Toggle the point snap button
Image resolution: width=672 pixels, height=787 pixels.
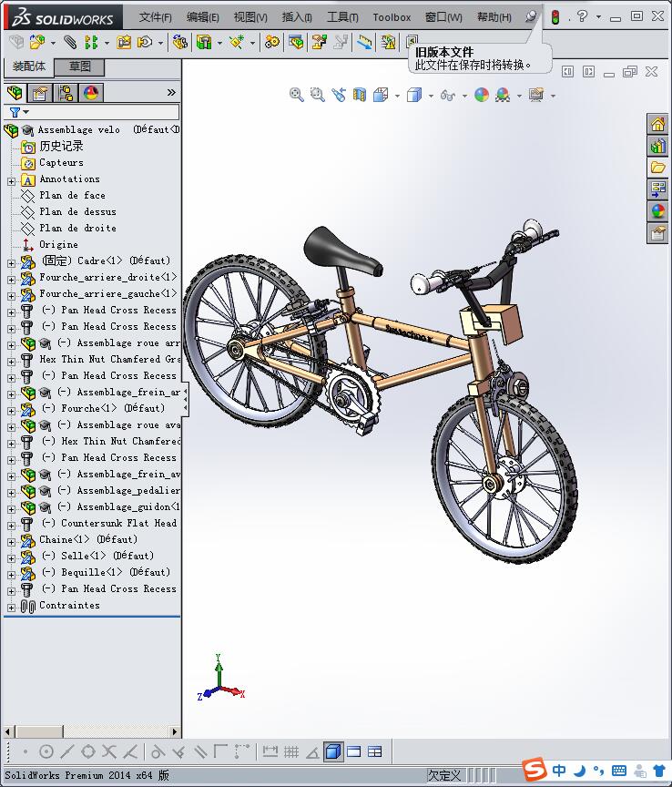pyautogui.click(x=25, y=751)
